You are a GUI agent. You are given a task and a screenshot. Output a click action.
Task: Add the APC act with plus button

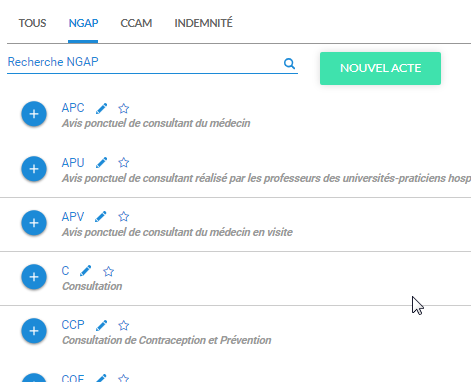coord(34,114)
